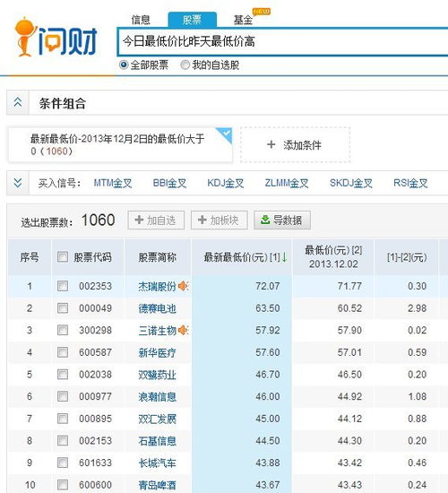The image size is (448, 493).
Task: Open stock link 新华医疗
Action: point(157,352)
